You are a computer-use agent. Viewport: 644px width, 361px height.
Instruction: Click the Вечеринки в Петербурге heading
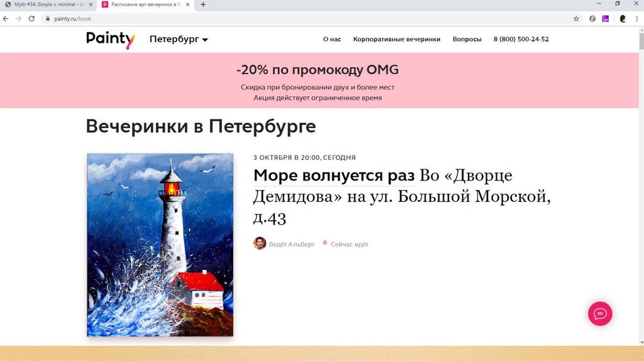coord(201,126)
